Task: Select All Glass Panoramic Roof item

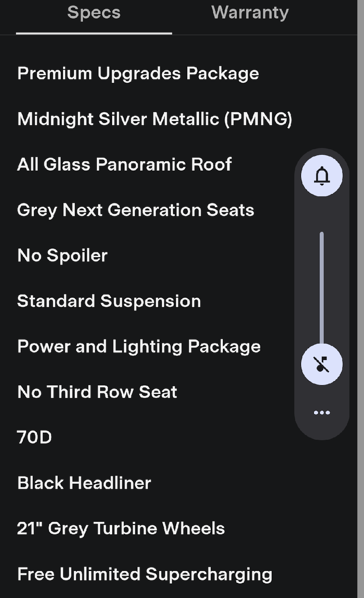Action: [124, 165]
